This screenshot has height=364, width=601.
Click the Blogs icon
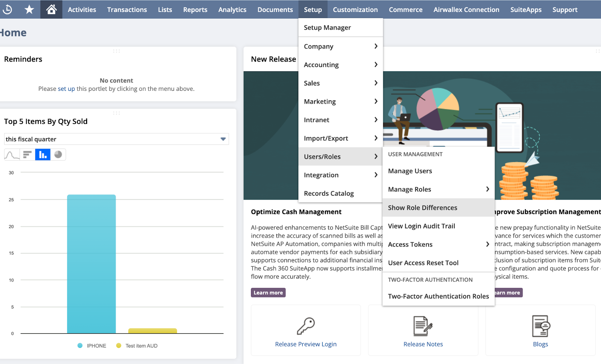click(x=541, y=326)
